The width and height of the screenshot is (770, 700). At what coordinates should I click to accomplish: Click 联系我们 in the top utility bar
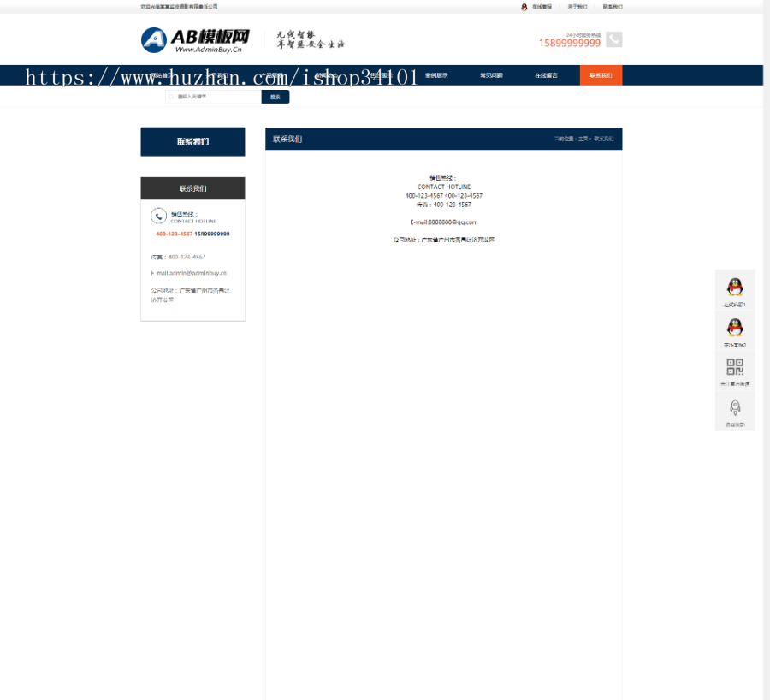[611, 7]
